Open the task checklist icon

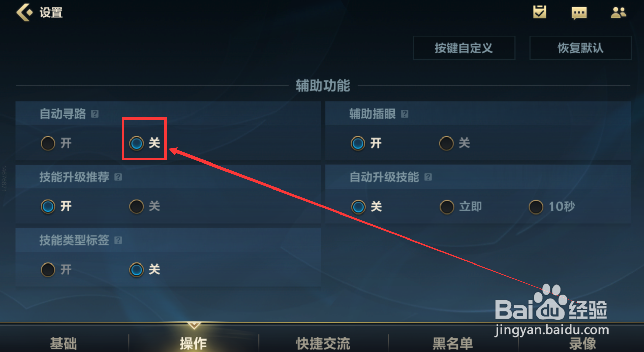[540, 12]
